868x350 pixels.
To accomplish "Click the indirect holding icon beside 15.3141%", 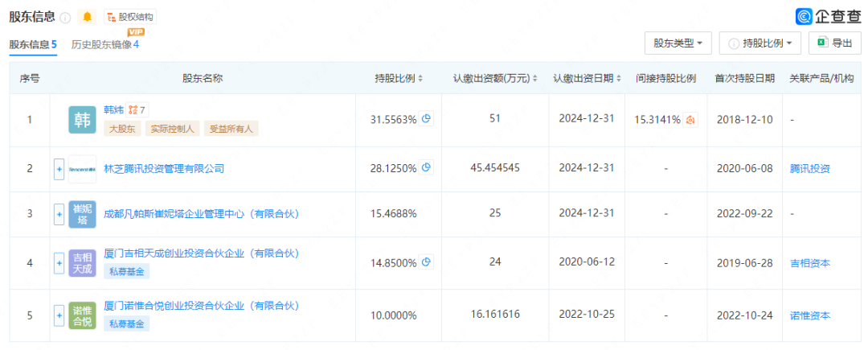I will 690,120.
